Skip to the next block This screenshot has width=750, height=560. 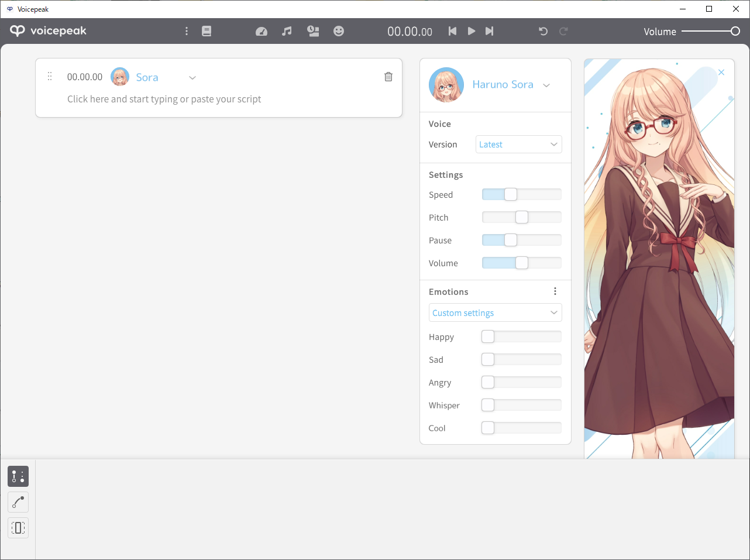coord(490,31)
